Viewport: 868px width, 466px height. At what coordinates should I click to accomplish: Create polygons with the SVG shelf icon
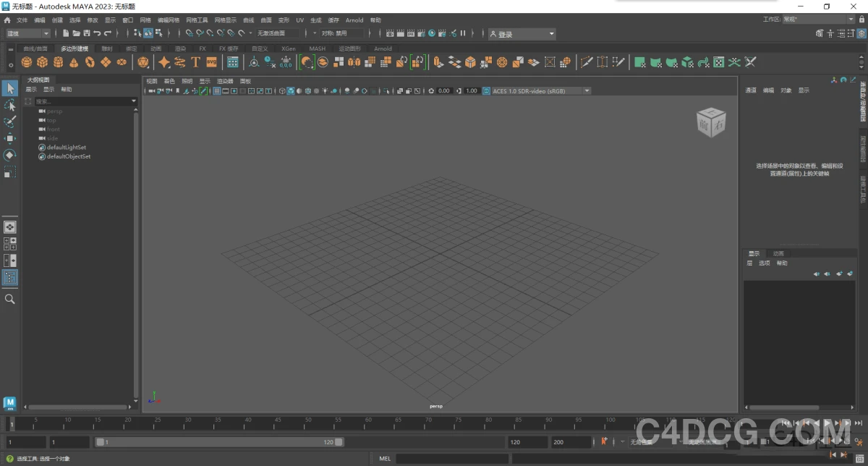[x=212, y=62]
